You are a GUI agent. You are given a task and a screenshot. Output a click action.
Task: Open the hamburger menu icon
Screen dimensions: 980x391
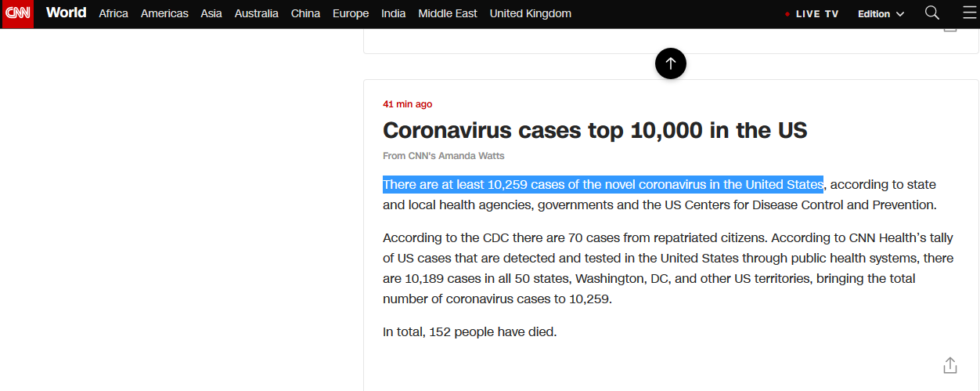[x=970, y=13]
